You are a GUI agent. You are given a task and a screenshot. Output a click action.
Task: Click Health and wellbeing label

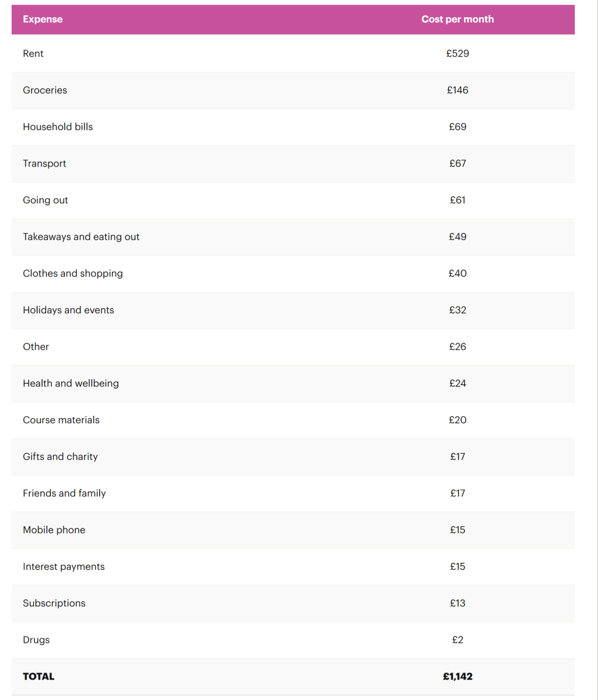(x=71, y=383)
